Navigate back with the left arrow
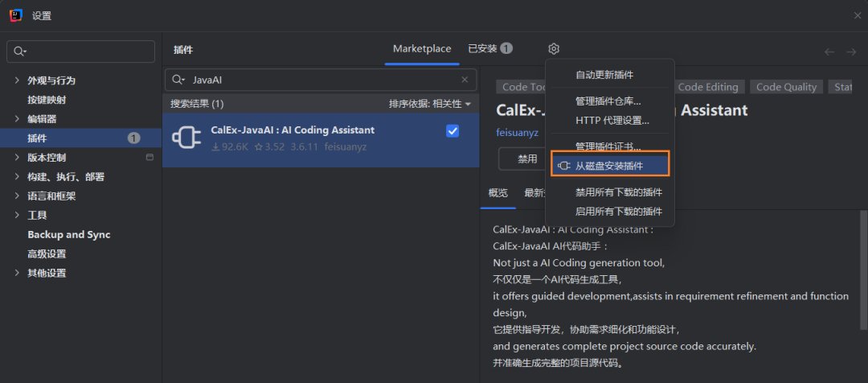The image size is (868, 383). (x=829, y=52)
